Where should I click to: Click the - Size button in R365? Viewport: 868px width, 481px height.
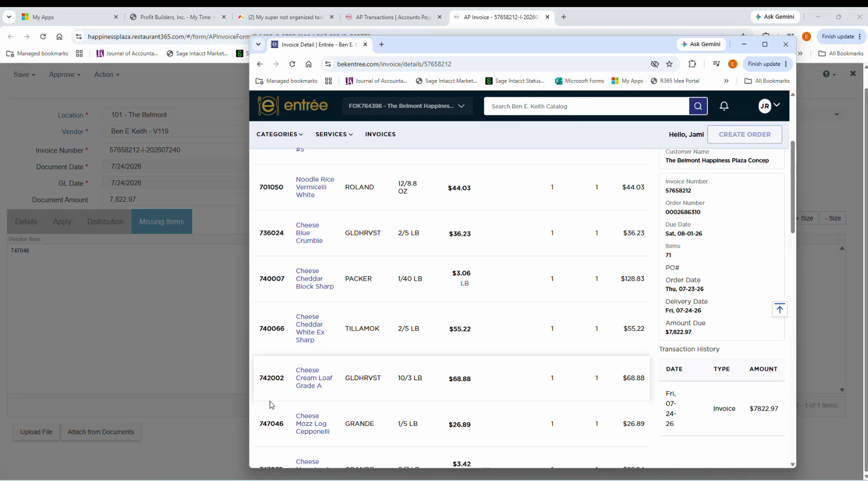coord(833,218)
